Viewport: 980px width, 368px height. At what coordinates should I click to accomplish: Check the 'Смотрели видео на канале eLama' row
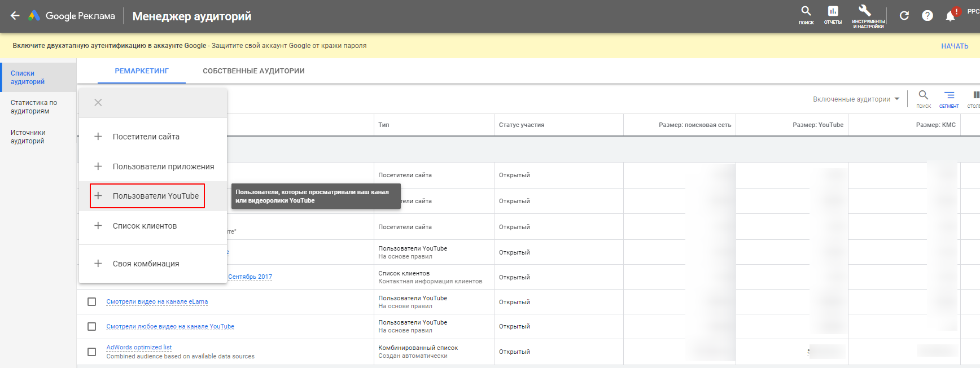point(91,302)
